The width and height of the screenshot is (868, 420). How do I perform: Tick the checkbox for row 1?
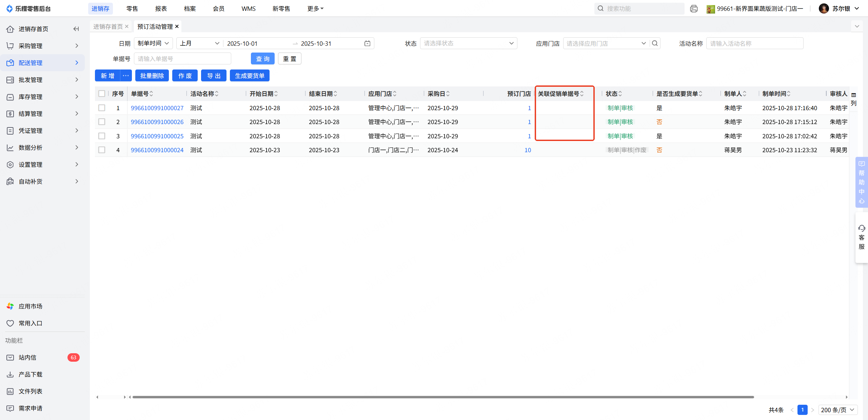pos(102,108)
